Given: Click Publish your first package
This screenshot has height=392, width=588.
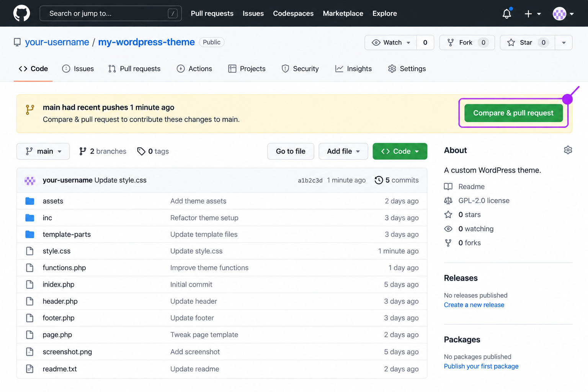Looking at the screenshot, I should click(x=481, y=366).
